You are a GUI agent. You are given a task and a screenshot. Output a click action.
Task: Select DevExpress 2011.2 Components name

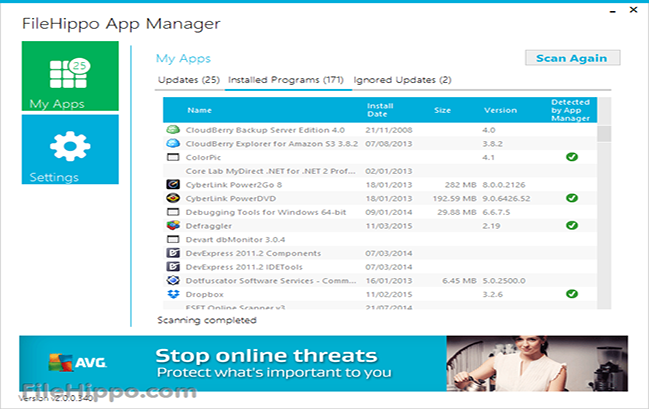253,253
